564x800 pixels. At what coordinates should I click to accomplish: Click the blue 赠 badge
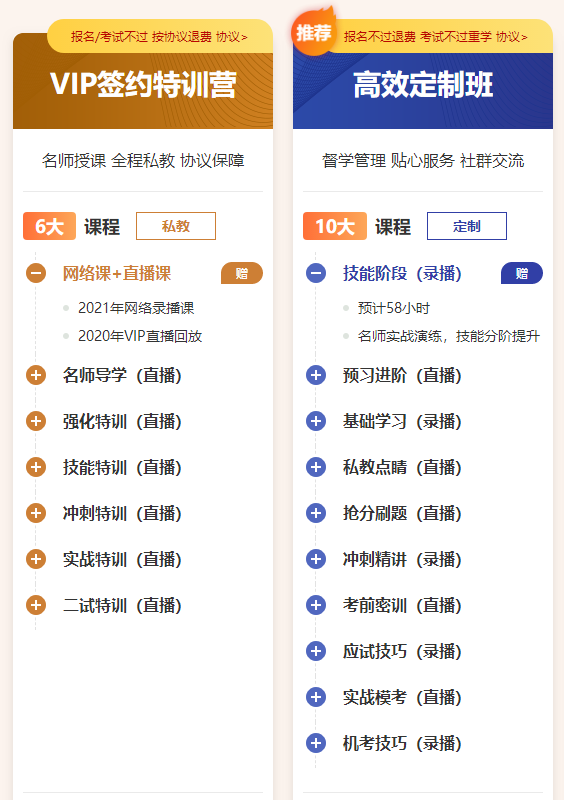[522, 273]
